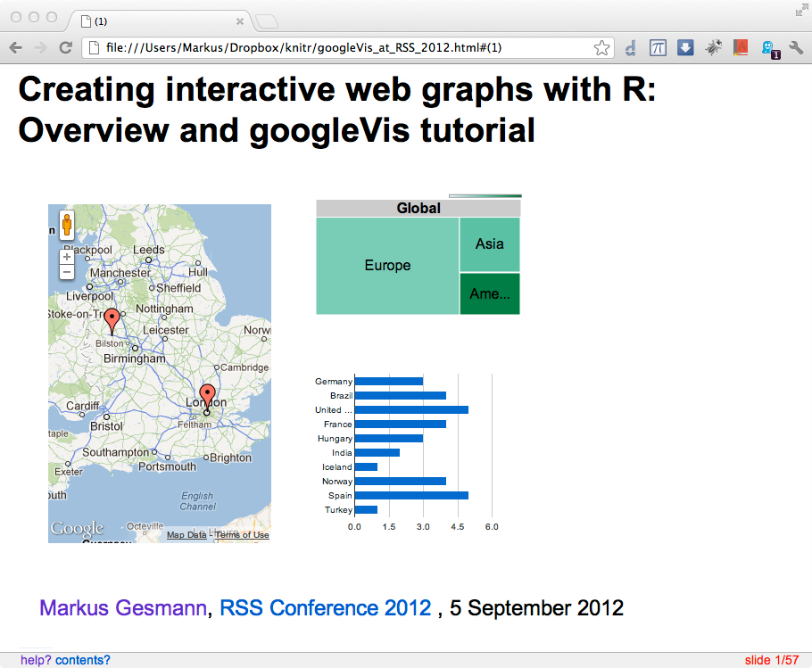The width and height of the screenshot is (812, 668).
Task: Click the red book extension icon
Action: point(741,48)
